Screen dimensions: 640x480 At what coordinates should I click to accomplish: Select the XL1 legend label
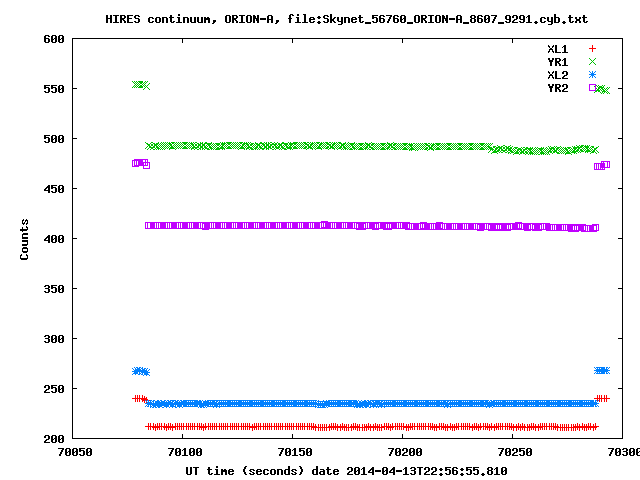(558, 49)
